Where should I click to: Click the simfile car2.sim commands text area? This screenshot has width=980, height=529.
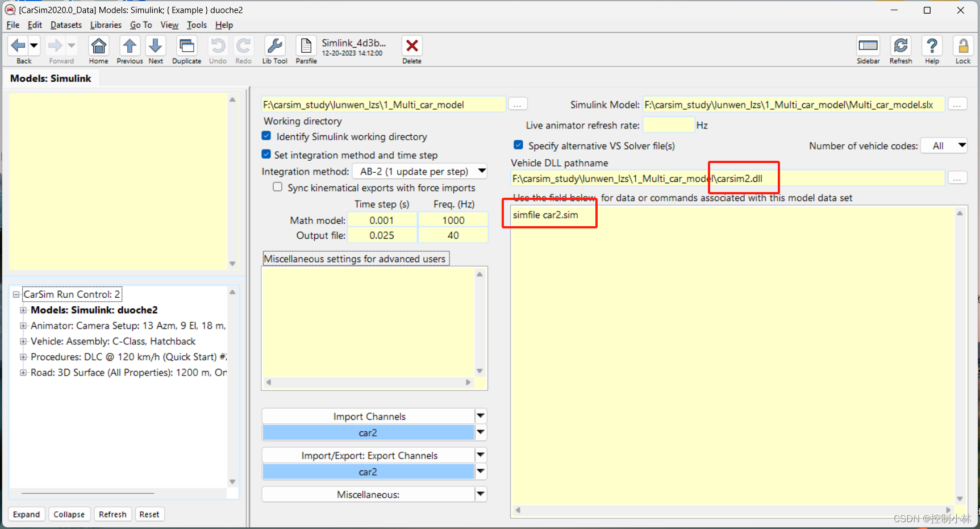click(732, 355)
